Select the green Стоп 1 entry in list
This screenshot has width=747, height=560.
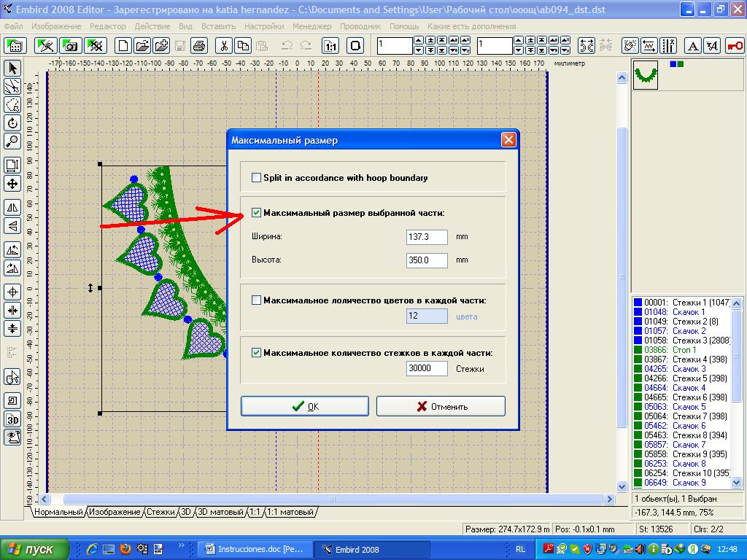point(684,350)
